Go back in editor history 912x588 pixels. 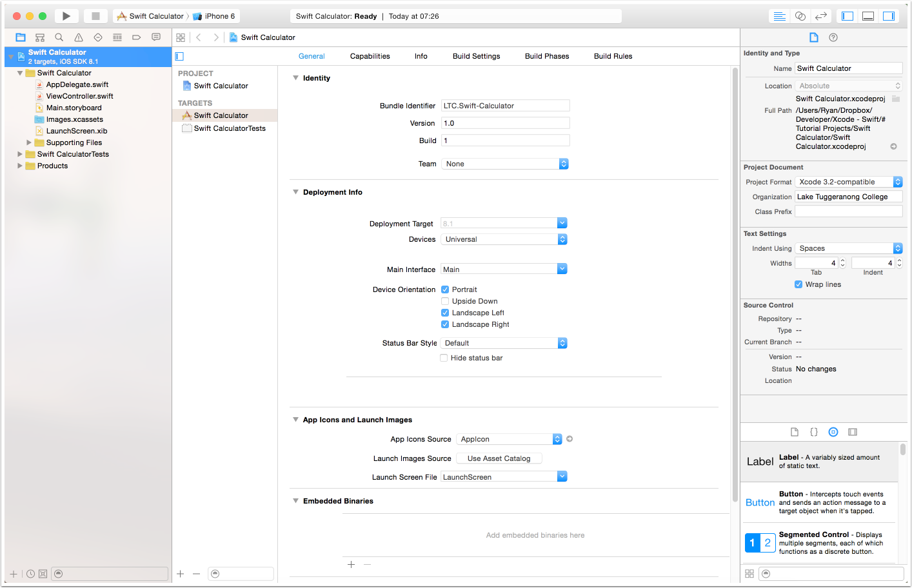coord(199,37)
